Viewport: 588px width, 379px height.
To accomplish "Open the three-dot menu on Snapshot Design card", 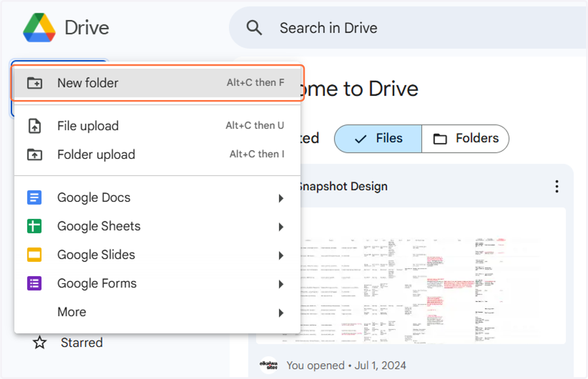I will coord(556,186).
